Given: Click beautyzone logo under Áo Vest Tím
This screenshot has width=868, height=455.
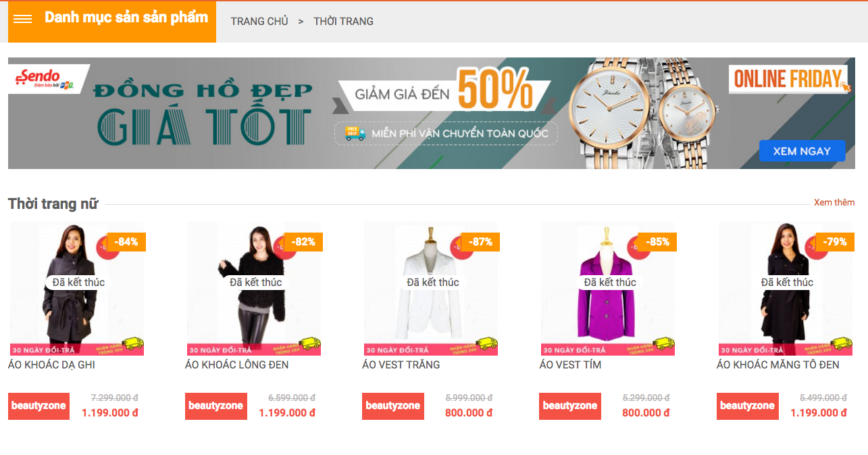Looking at the screenshot, I should coord(570,406).
